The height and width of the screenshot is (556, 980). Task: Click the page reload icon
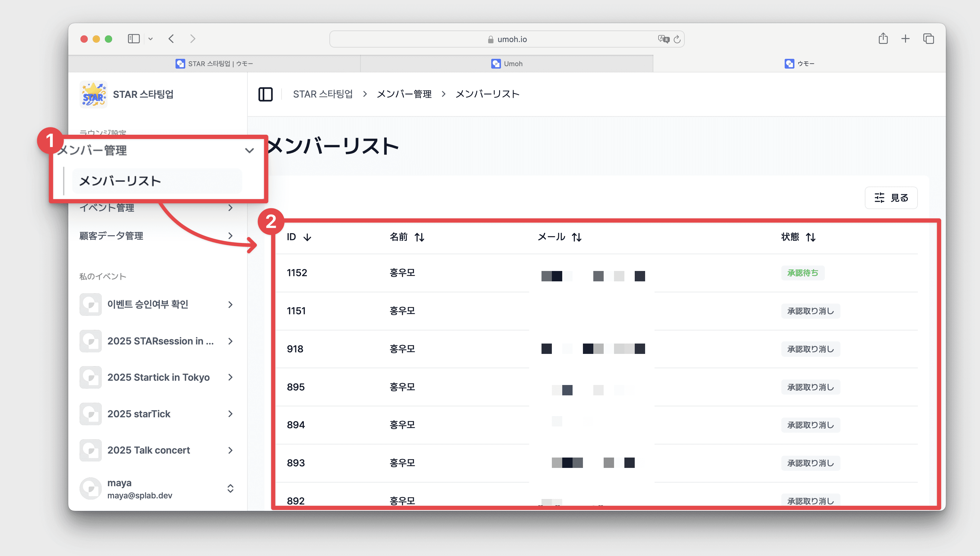coord(677,39)
